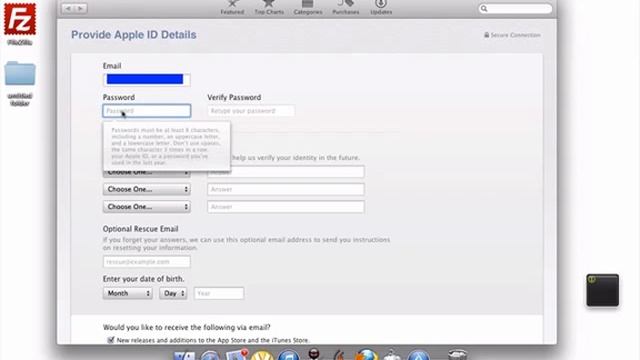
Task: Switch to the Top Charts tab
Action: click(x=269, y=8)
